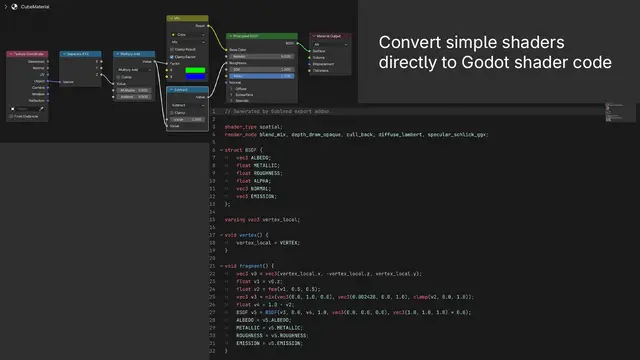Click the Result output socket on Mix node

pos(209,26)
